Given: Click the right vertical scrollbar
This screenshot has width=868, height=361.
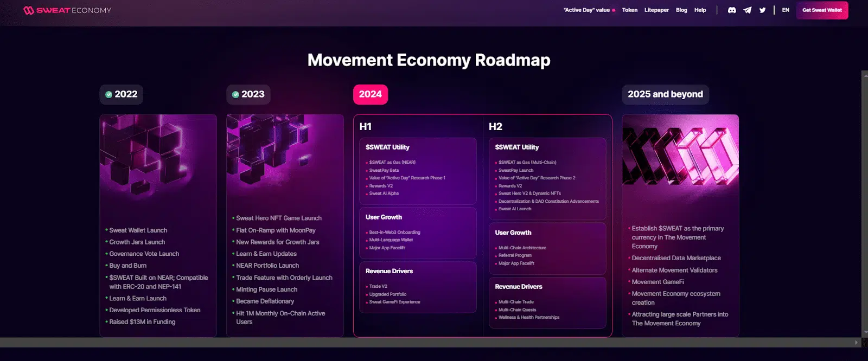Looking at the screenshot, I should pyautogui.click(x=865, y=203).
